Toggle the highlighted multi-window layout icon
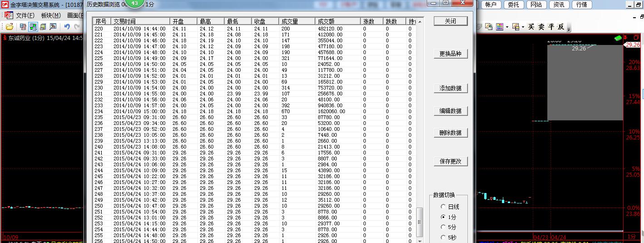Screen dimensions: 644x243 click(x=33, y=27)
